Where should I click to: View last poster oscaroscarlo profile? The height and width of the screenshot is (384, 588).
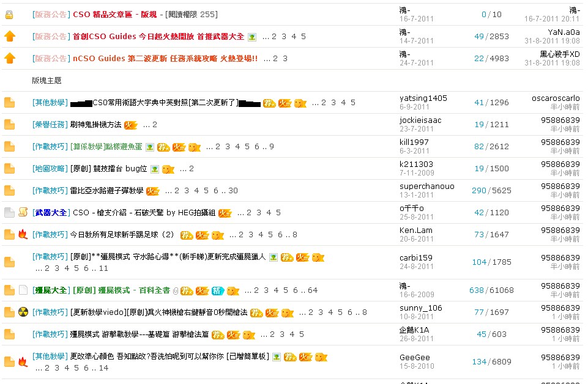(x=556, y=98)
